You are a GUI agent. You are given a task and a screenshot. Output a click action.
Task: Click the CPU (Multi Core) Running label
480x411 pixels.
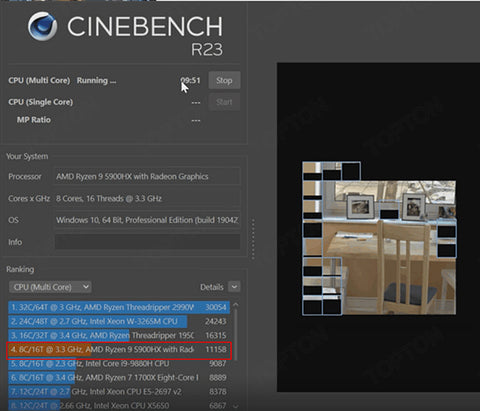62,81
